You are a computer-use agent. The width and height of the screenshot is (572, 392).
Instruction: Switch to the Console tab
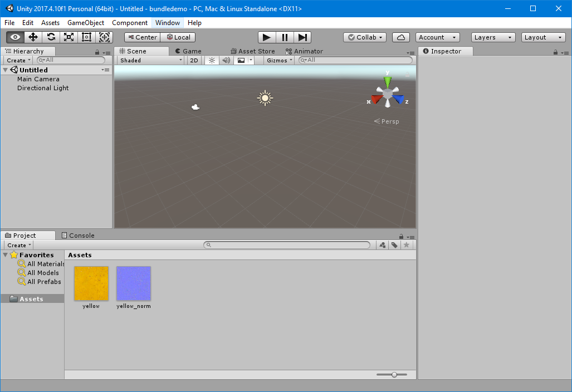pos(78,236)
